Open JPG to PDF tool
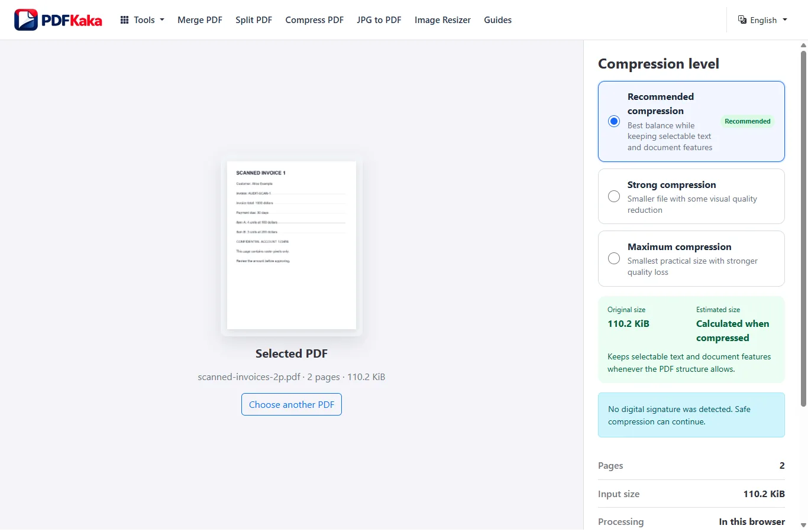This screenshot has width=808, height=532. [379, 20]
